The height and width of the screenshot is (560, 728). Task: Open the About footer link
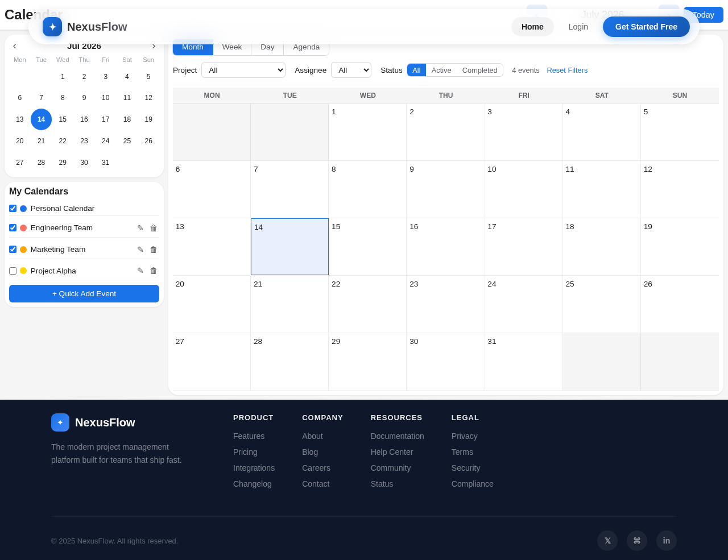pyautogui.click(x=312, y=436)
